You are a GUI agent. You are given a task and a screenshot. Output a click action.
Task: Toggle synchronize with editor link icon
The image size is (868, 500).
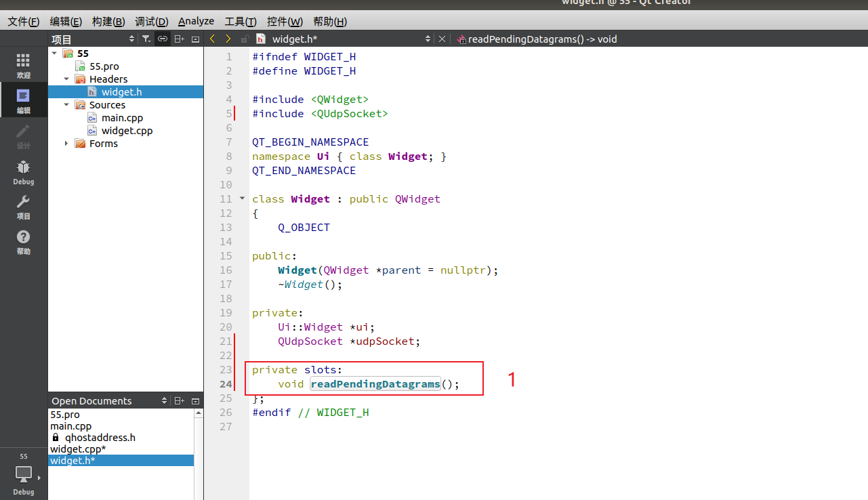click(x=163, y=39)
